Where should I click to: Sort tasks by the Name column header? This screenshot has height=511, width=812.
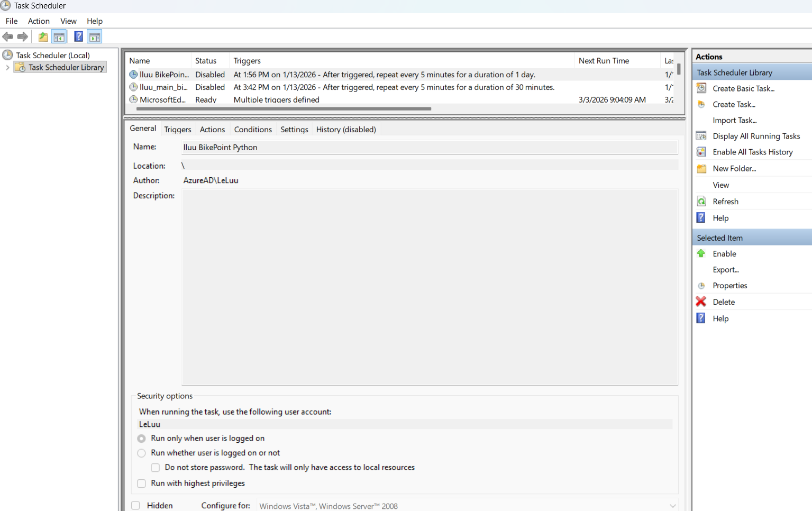coord(158,61)
